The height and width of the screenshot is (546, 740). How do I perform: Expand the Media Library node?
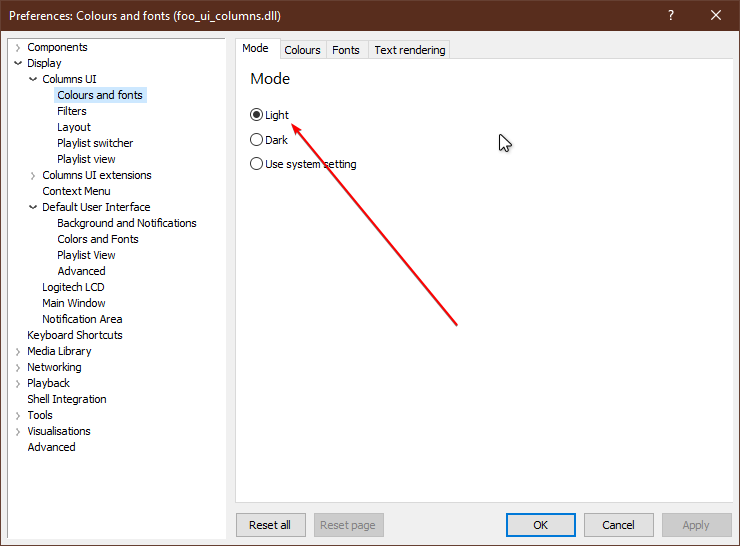coord(18,352)
